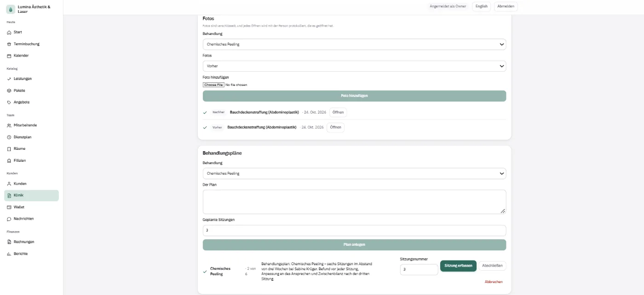Screen dimensions: 644x295
Task: Click the Berichte bar chart icon
Action: pyautogui.click(x=9, y=254)
